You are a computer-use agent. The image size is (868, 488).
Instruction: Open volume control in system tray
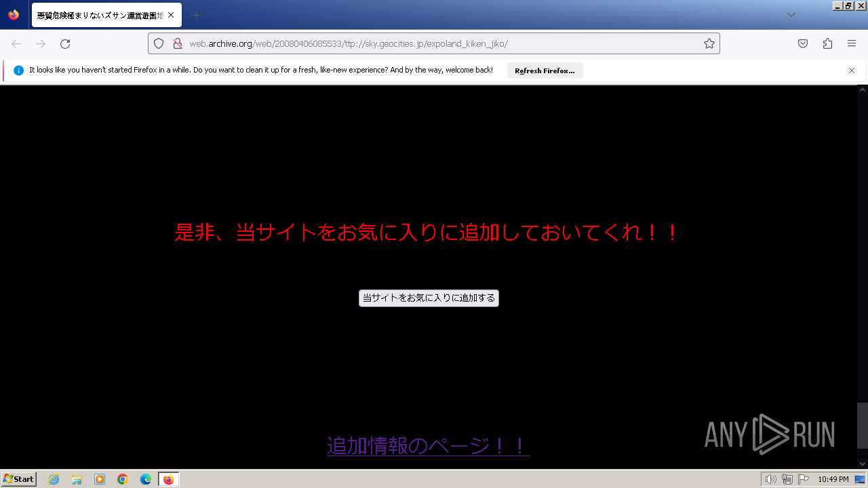pyautogui.click(x=770, y=479)
